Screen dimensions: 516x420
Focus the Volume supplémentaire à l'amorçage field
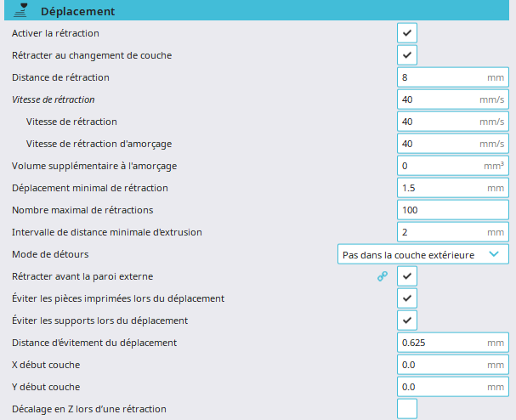[x=453, y=166]
